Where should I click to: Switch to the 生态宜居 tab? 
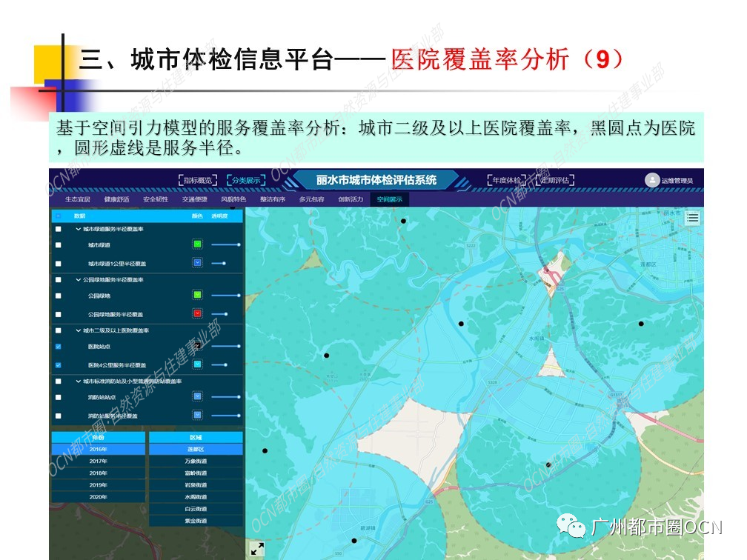[78, 199]
